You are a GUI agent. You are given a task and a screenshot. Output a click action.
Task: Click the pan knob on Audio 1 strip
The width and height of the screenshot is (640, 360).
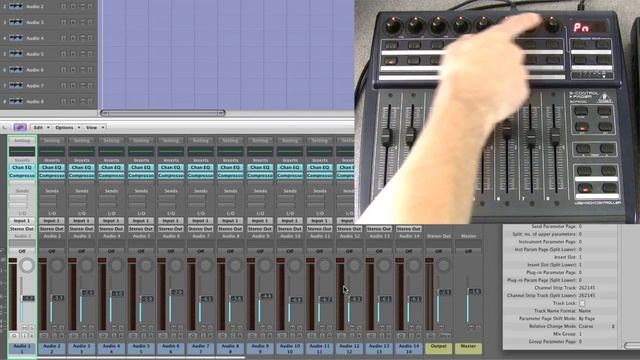coord(27,266)
